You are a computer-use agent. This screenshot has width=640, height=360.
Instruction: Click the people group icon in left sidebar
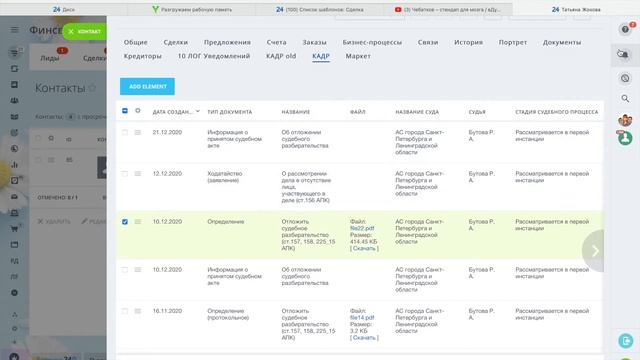14,101
